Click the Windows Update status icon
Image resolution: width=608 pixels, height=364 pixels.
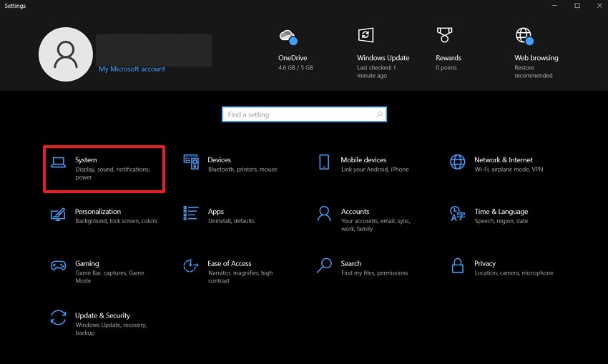coord(366,35)
